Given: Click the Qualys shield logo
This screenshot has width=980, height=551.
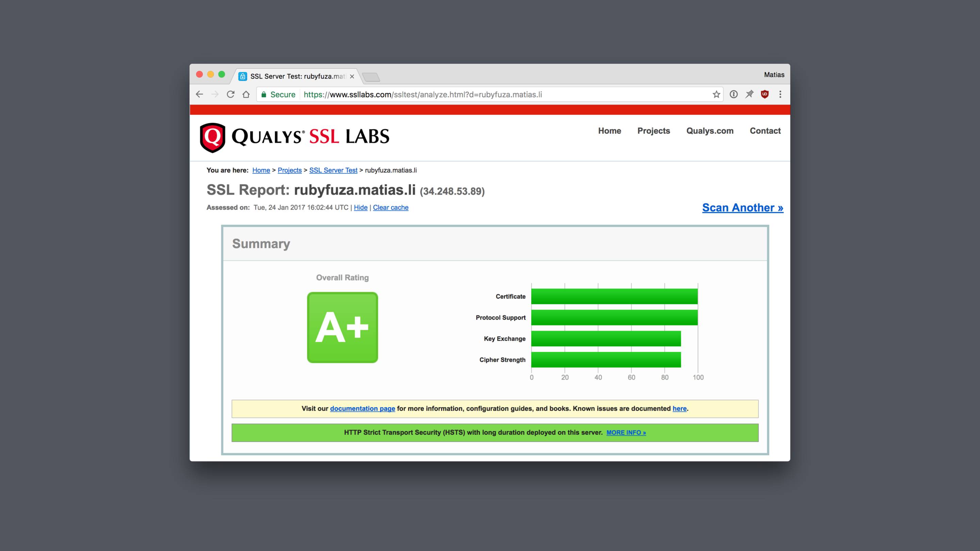Looking at the screenshot, I should pyautogui.click(x=213, y=138).
